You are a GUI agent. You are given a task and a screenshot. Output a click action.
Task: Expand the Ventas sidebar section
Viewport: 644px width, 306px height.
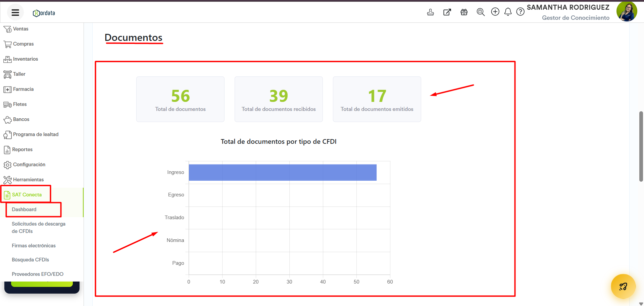[20, 29]
